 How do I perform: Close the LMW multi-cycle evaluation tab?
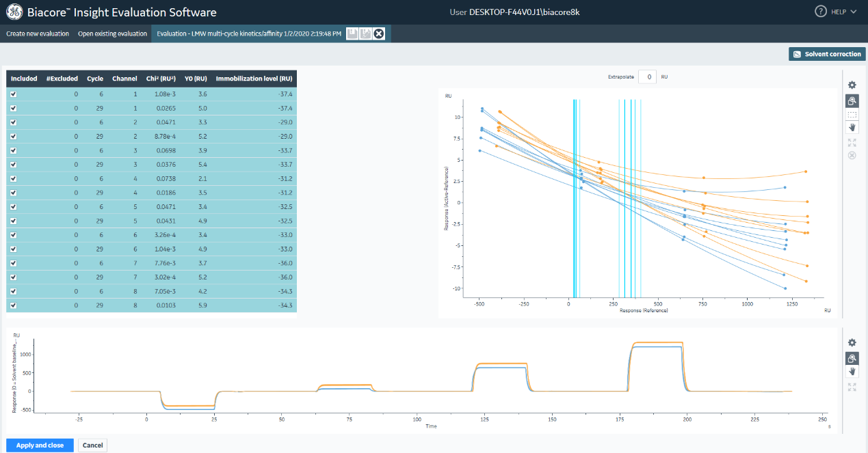tap(379, 33)
